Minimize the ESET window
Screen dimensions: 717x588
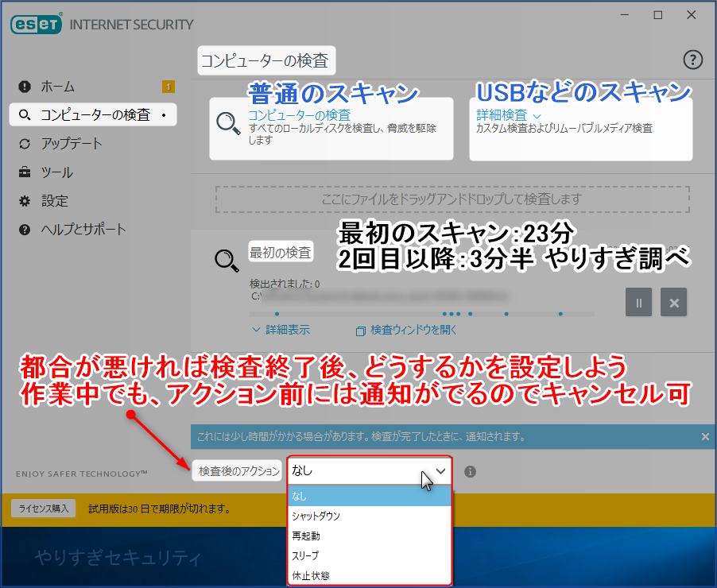click(625, 15)
